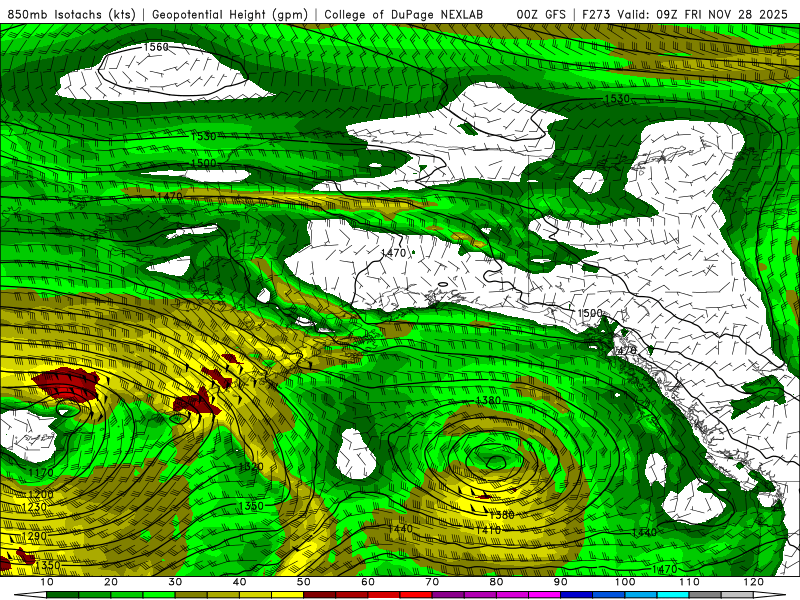Click the color bar tick label 80
Viewport: 800px width, 600px height.
click(x=496, y=582)
